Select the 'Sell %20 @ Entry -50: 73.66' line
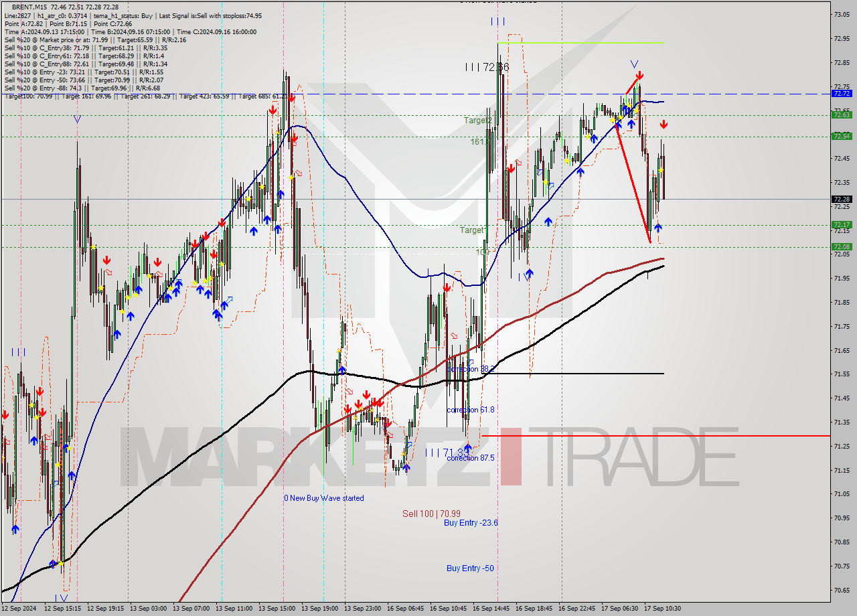 84,80
